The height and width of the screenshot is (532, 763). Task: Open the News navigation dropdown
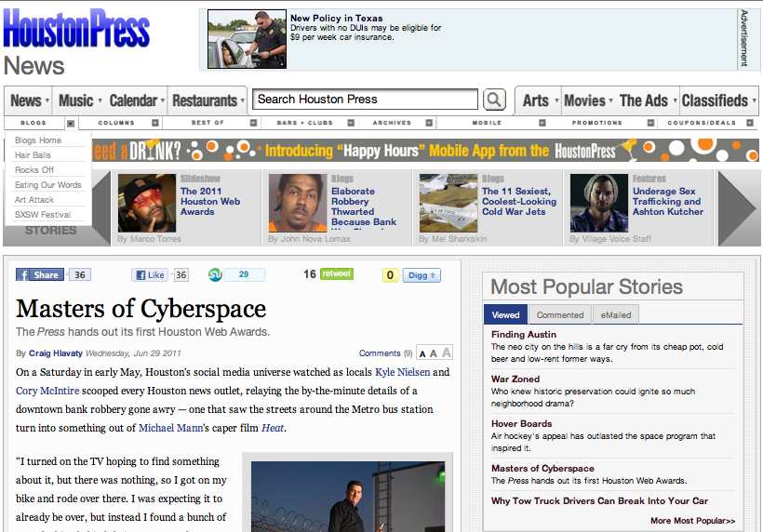point(29,100)
